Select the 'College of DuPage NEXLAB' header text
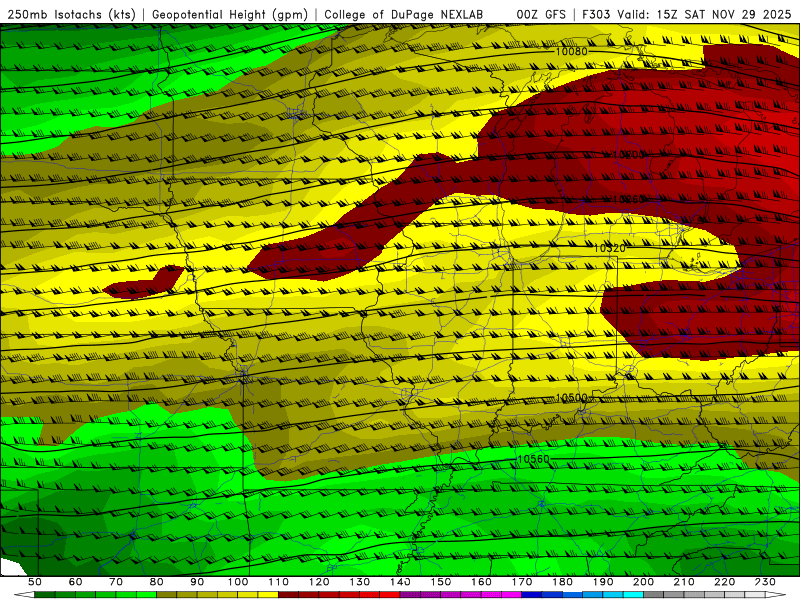This screenshot has width=800, height=600. (x=404, y=14)
